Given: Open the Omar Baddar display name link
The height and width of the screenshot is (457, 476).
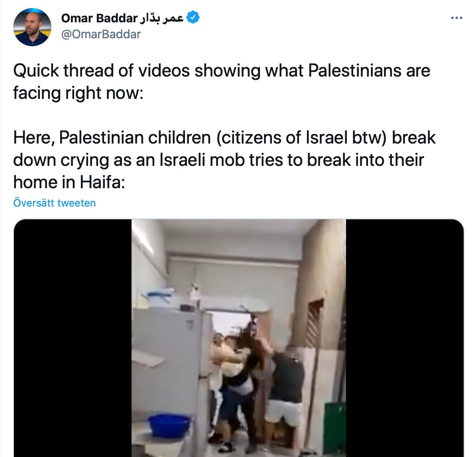Looking at the screenshot, I should [x=99, y=18].
